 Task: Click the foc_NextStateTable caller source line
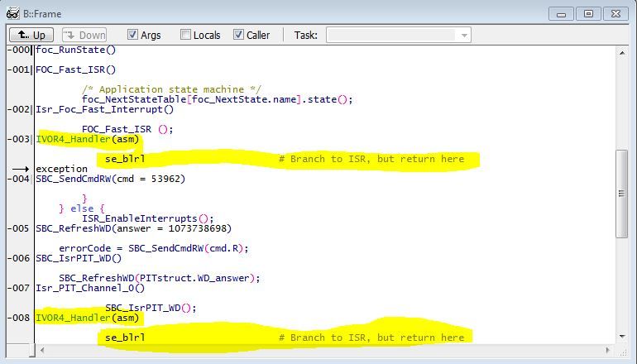tap(218, 99)
